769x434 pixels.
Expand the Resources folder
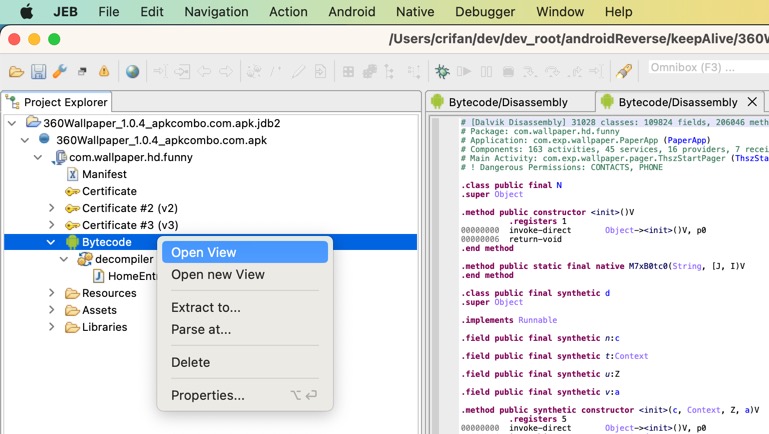point(51,293)
